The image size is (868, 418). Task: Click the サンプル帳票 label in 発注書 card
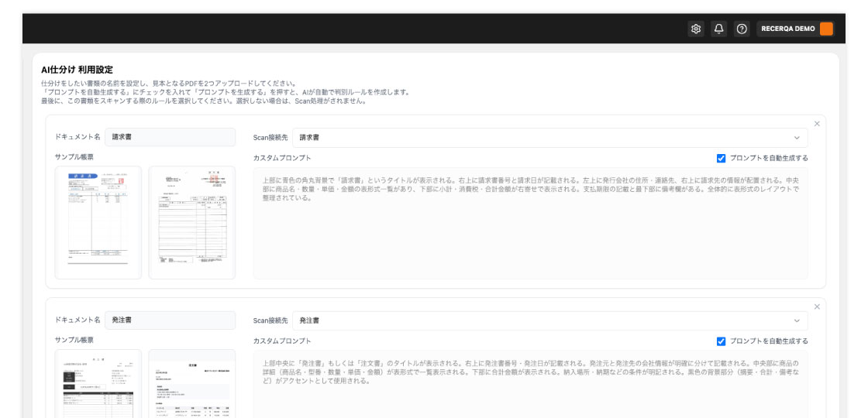74,340
